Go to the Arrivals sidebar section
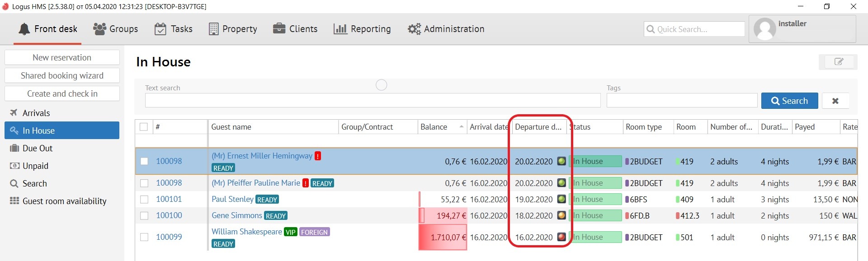 [36, 113]
